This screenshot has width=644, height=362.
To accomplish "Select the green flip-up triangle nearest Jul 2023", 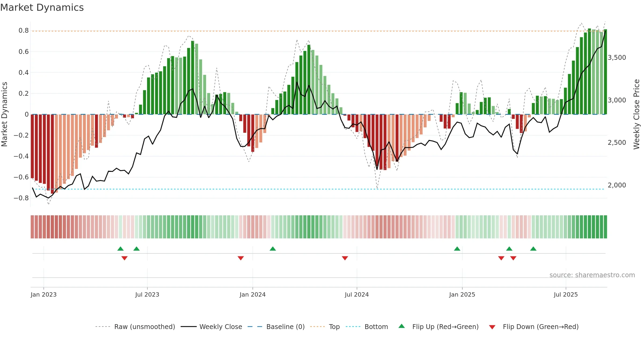I will (x=137, y=249).
